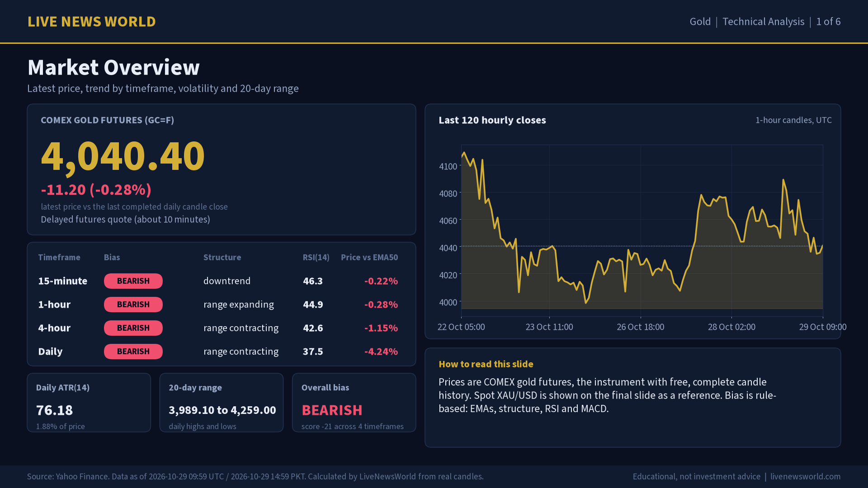868x488 pixels.
Task: Click the BEARISH badge in the 15-minute row
Action: pyautogui.click(x=133, y=281)
